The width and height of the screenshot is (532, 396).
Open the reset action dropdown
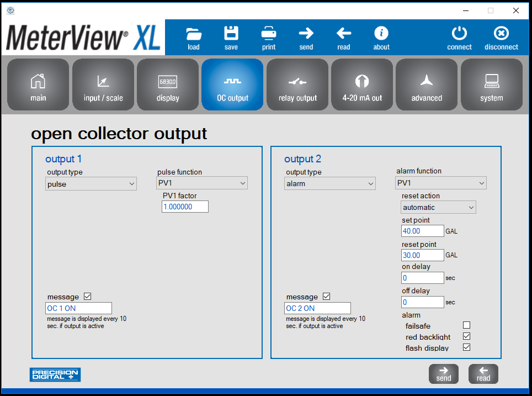click(x=438, y=207)
